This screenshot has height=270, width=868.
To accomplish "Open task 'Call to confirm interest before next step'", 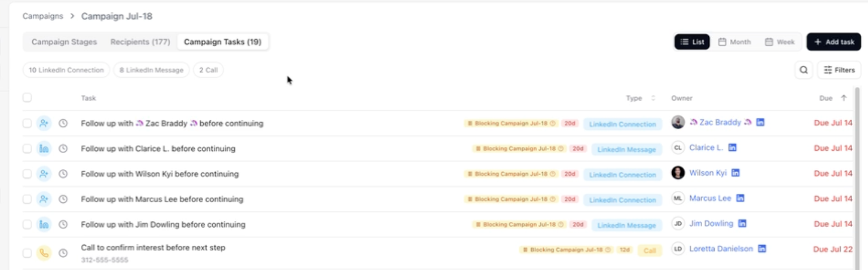I will click(x=153, y=247).
